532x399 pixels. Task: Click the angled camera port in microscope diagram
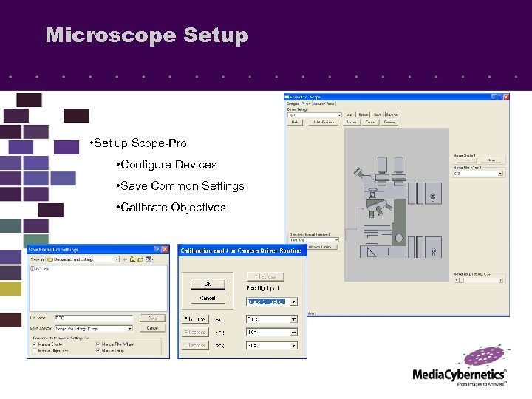click(x=360, y=172)
